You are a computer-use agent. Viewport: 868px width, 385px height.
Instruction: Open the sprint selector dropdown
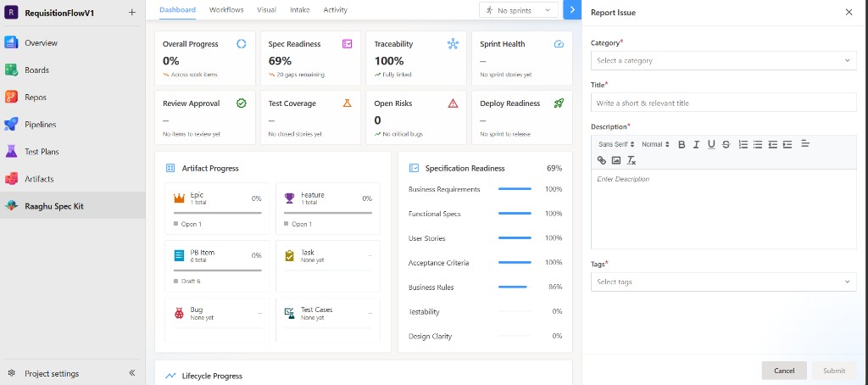point(519,10)
